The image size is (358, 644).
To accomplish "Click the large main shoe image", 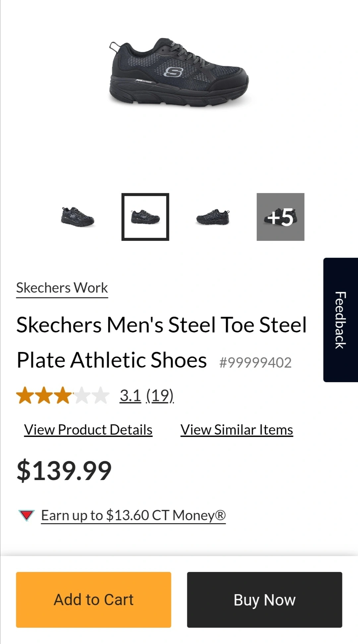I will coord(179,73).
